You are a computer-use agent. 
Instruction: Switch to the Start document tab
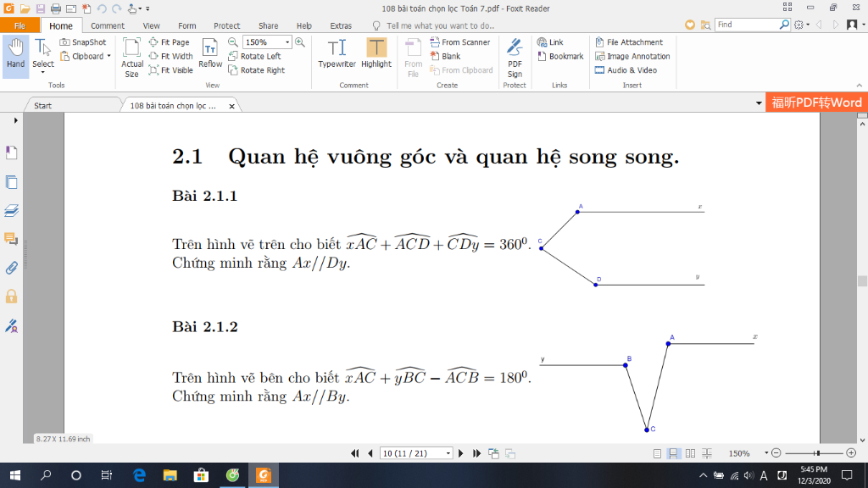point(42,106)
